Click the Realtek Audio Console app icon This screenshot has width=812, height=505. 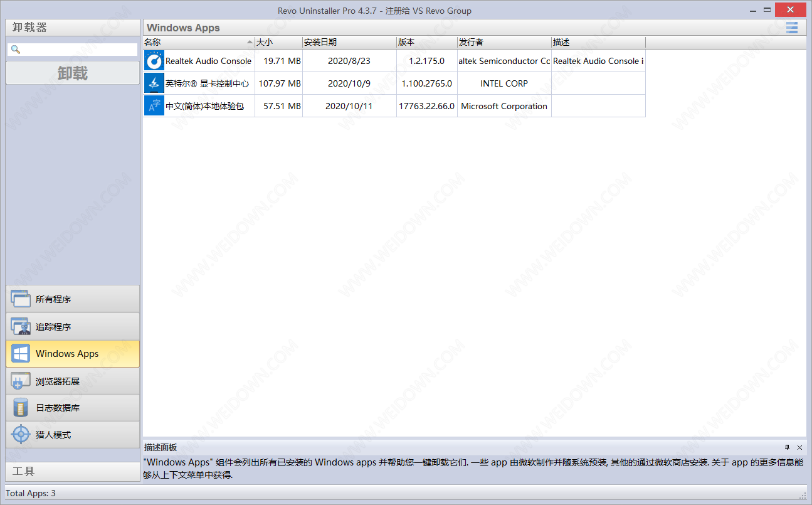154,61
